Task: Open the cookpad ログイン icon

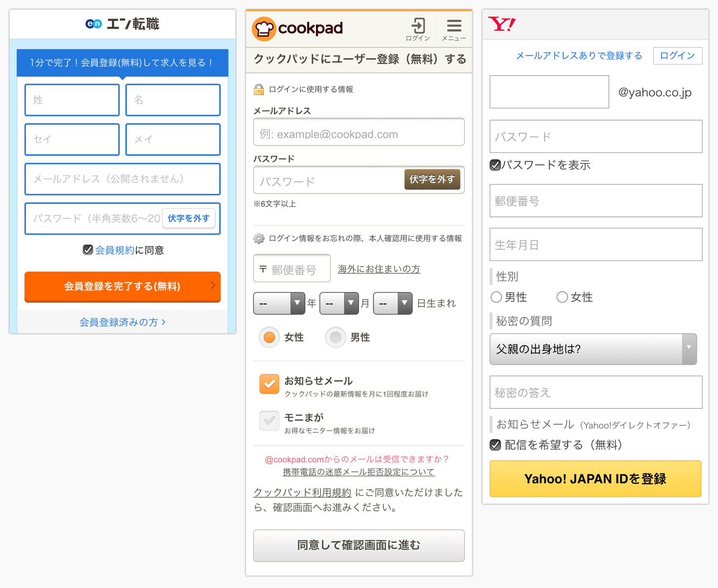Action: tap(418, 29)
